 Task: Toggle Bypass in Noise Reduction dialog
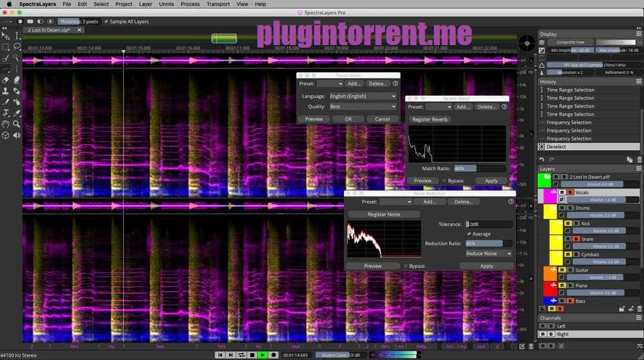[405, 266]
